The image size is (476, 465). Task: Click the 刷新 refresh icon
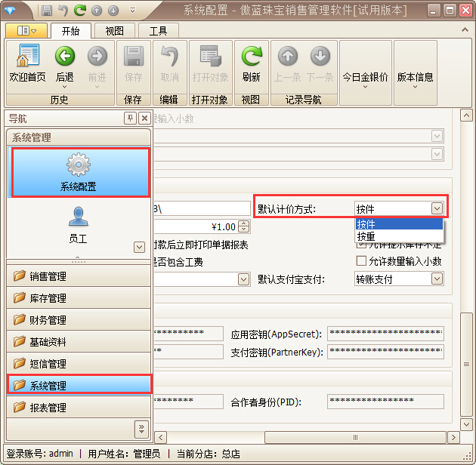click(251, 57)
